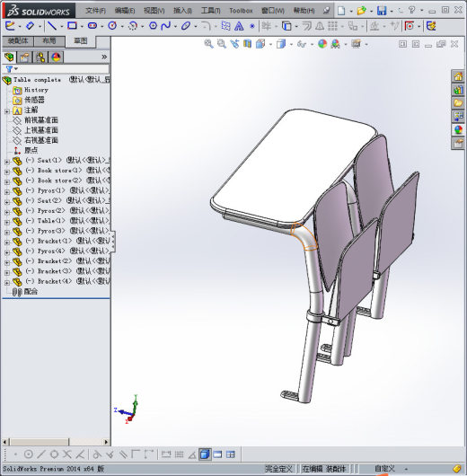Expand the Seat<1> component node
This screenshot has width=467, height=476.
coord(7,162)
